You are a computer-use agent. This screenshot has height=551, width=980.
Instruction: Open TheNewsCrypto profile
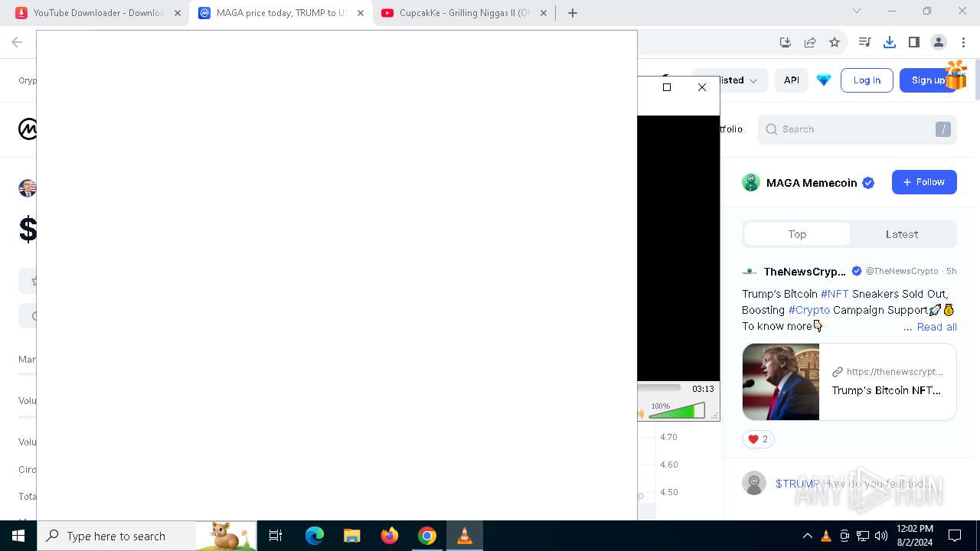805,272
